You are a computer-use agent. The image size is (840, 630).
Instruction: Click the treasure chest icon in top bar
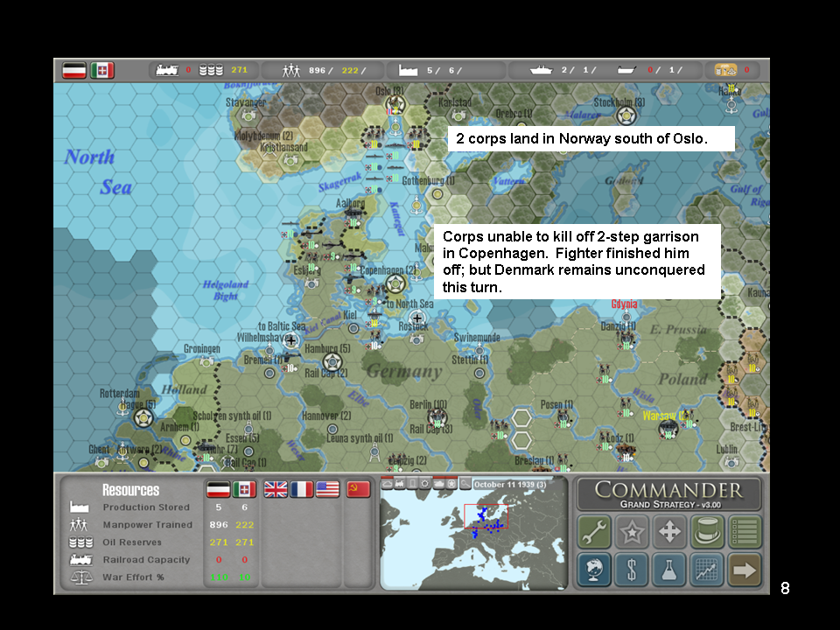point(726,70)
